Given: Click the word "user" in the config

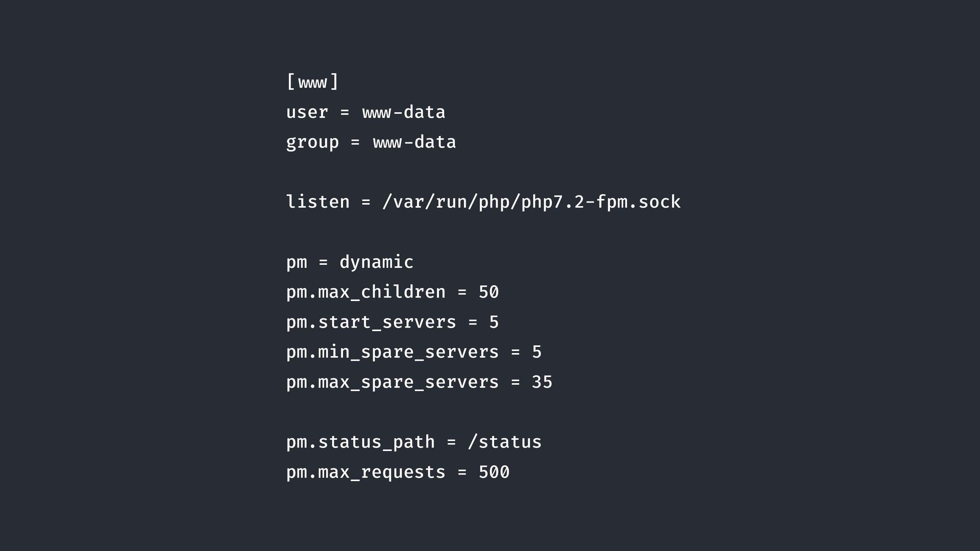Looking at the screenshot, I should 307,112.
